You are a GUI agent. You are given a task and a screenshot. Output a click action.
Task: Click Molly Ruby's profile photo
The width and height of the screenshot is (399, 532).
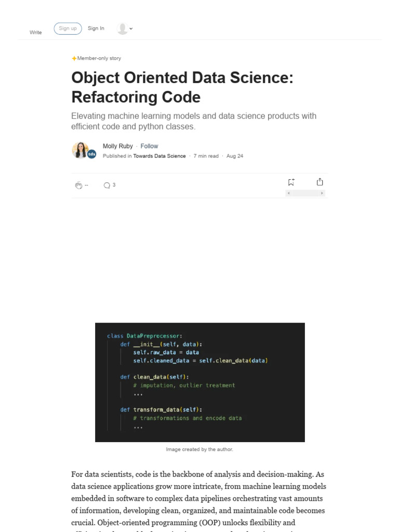[x=80, y=150]
